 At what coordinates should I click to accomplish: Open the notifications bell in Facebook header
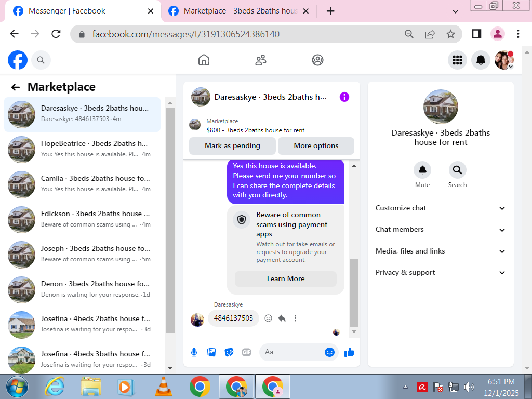pos(481,60)
